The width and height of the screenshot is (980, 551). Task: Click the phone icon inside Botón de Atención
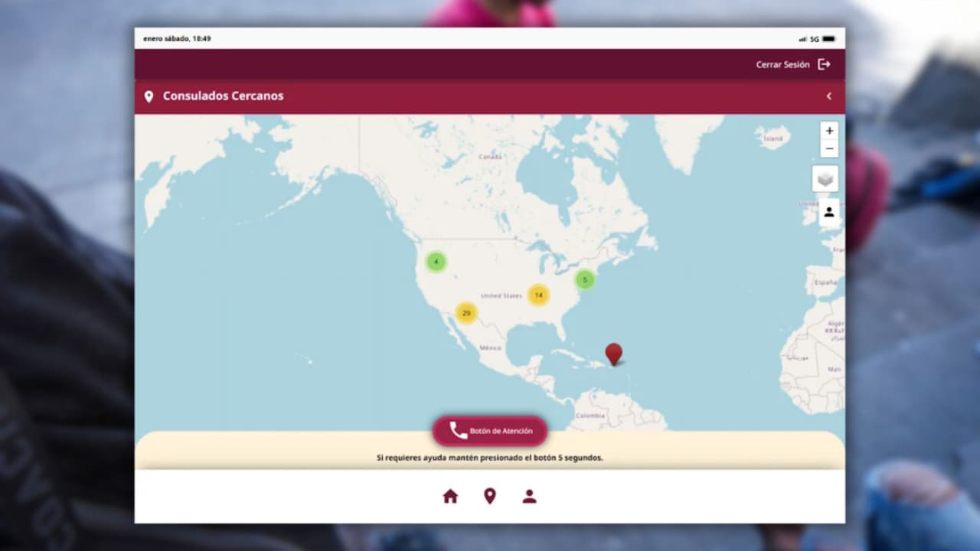458,430
